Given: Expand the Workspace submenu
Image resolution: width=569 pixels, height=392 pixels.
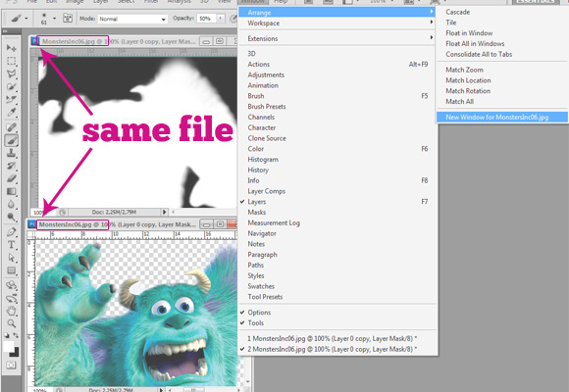Looking at the screenshot, I should tap(336, 23).
